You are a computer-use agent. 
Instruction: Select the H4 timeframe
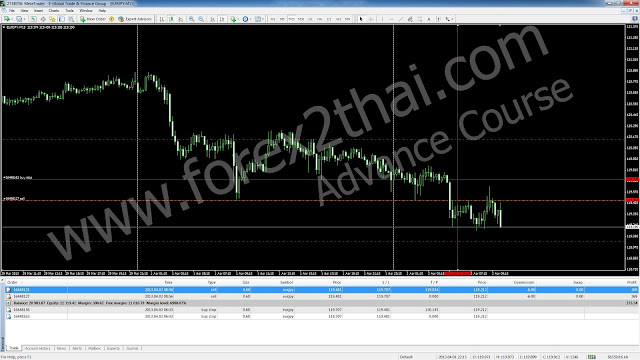click(x=320, y=19)
